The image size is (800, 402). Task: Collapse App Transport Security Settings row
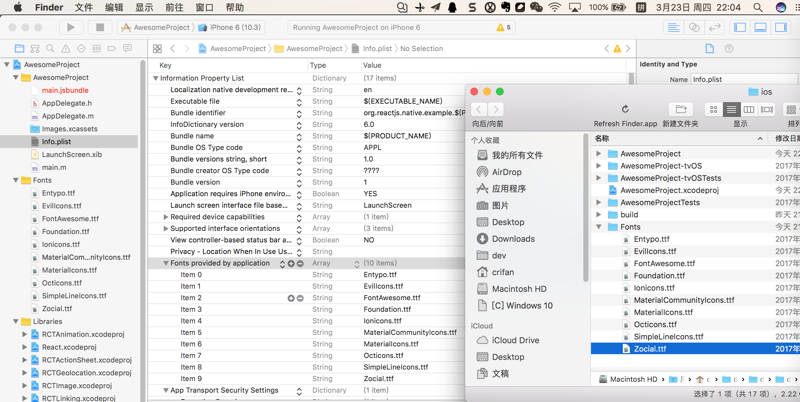coord(166,390)
